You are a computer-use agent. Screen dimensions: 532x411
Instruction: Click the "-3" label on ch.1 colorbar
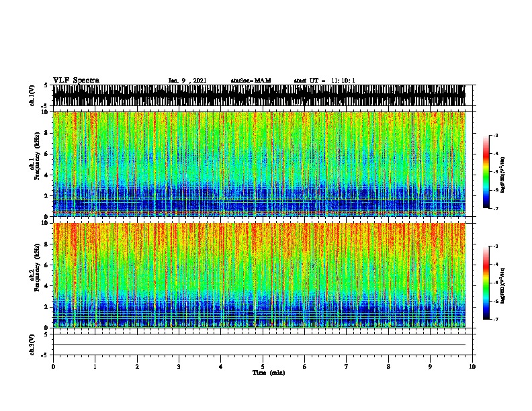[496, 135]
